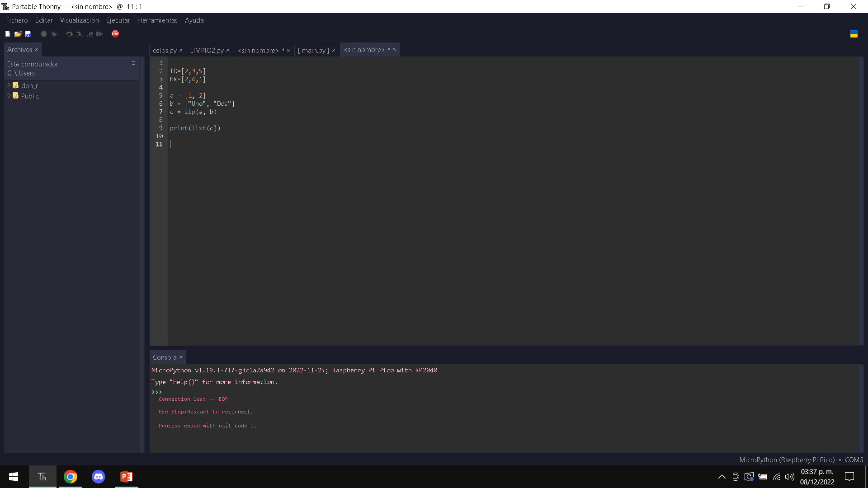Click the Ukraine flag icon in toolbar

854,34
